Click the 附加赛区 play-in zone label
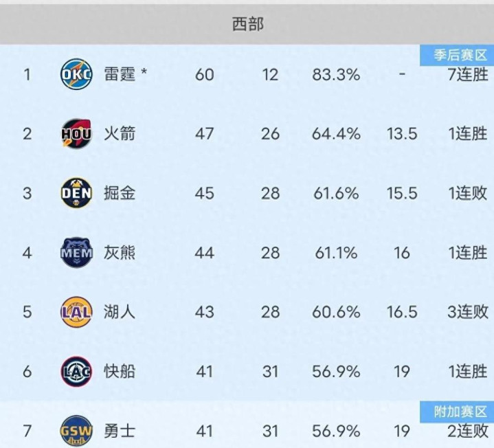 (457, 412)
